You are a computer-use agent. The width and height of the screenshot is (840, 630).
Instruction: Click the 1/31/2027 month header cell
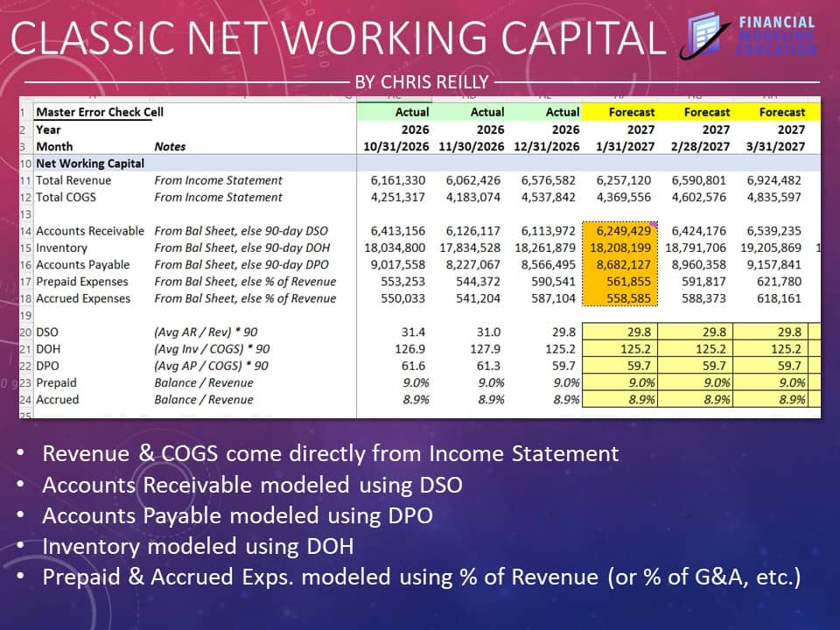pyautogui.click(x=625, y=147)
